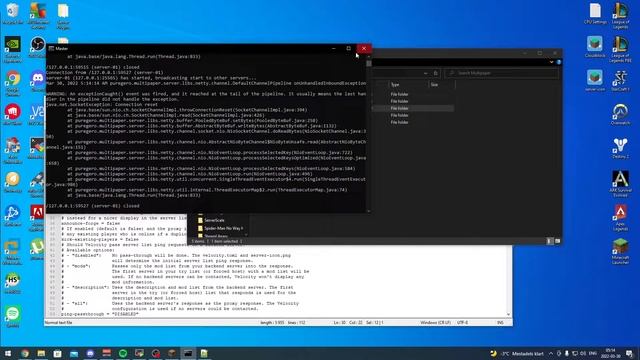This screenshot has width=640, height=360.
Task: Open the green HS desktop icon
Action: [13, 283]
